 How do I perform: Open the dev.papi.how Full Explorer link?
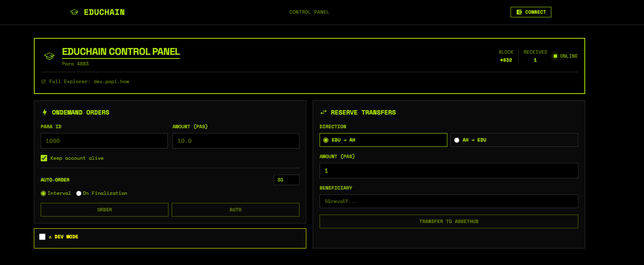click(x=111, y=81)
